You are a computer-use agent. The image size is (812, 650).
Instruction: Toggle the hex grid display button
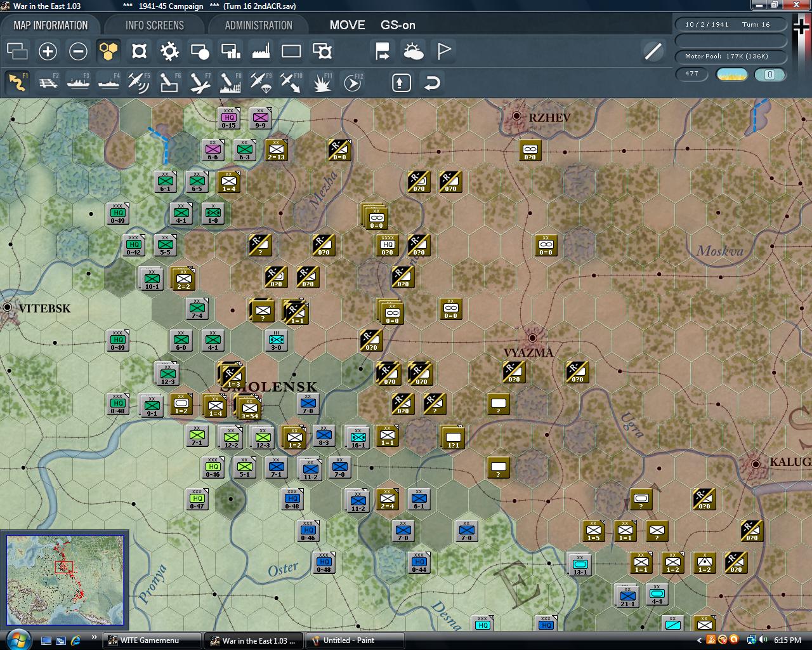tap(108, 51)
